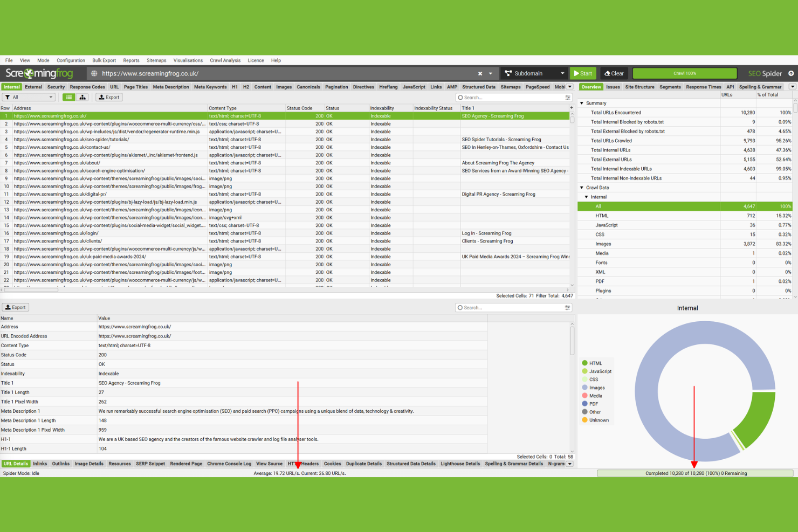Click the Completed 10,280 of 10,280 progress bar
The height and width of the screenshot is (532, 798).
[x=696, y=473]
